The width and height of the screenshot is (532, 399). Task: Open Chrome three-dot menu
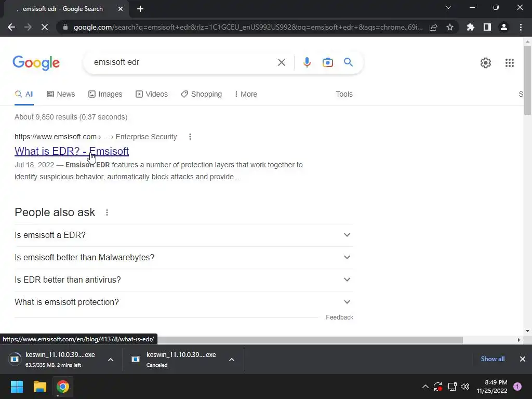pos(521,27)
